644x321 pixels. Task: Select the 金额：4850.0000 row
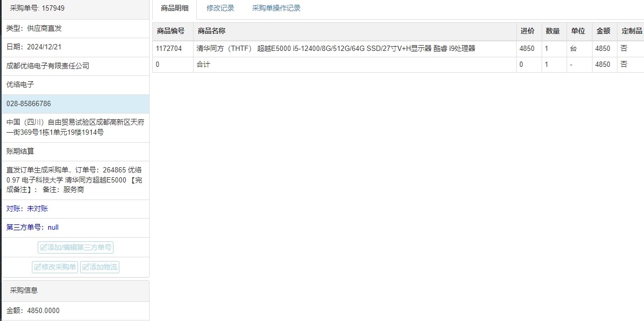click(75, 311)
